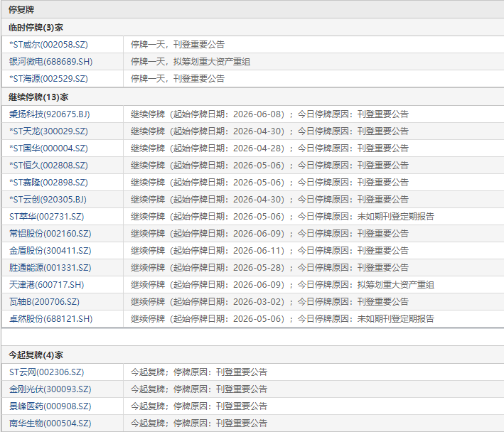Image resolution: width=504 pixels, height=432 pixels.
Task: Select 景峰医药 resumption reason text
Action: coord(198,406)
